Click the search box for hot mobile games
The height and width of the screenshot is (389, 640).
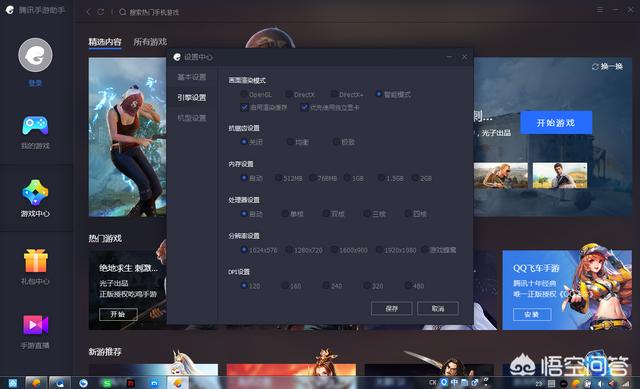[149, 12]
